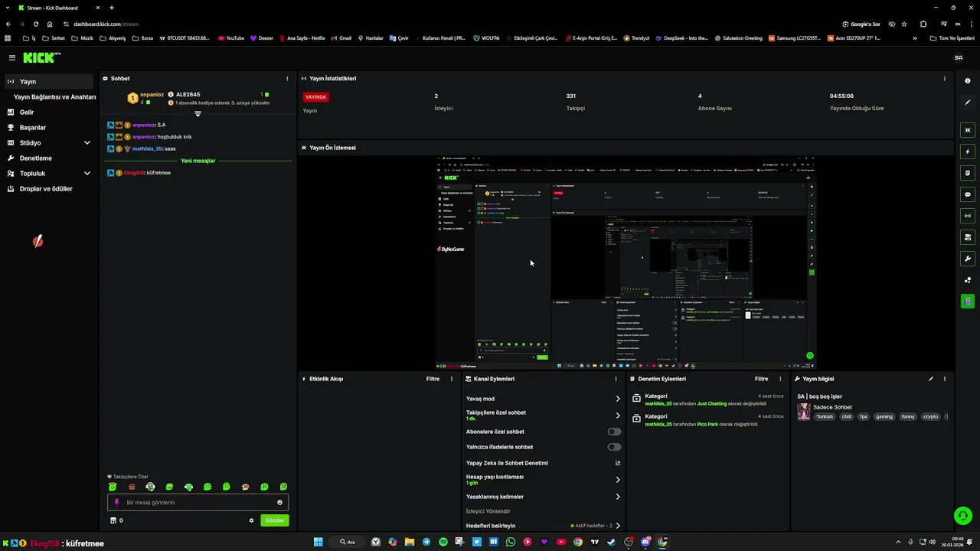Open Yayın Bağlantısı ve Anahtarı page

[54, 97]
